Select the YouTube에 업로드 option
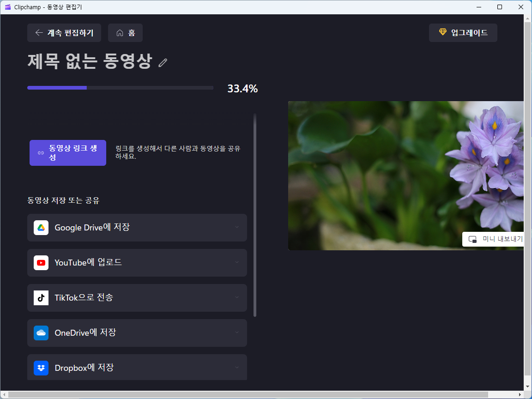The image size is (532, 399). (x=137, y=263)
